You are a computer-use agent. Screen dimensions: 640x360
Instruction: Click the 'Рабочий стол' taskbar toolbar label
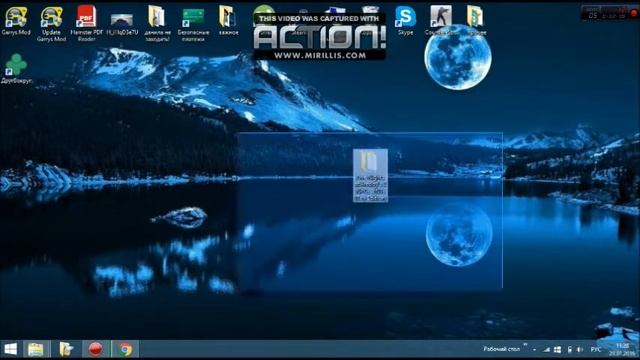point(501,349)
